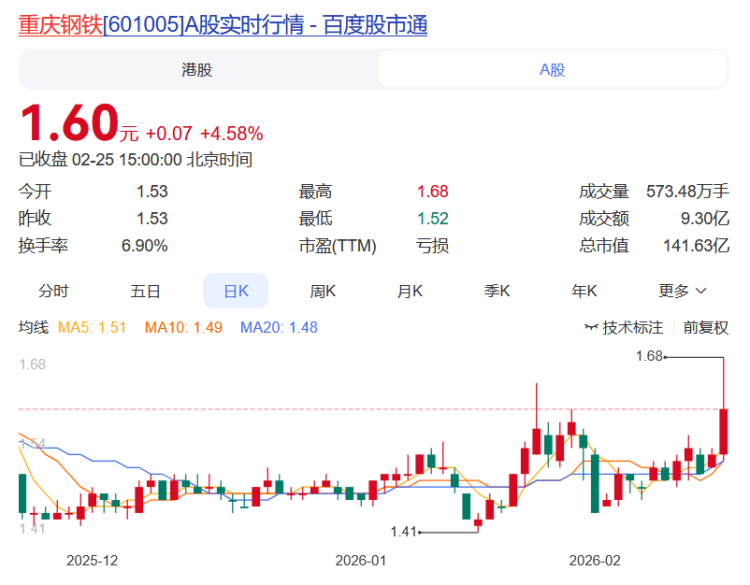
Task: Select the 日K chart tab
Action: coord(236,291)
